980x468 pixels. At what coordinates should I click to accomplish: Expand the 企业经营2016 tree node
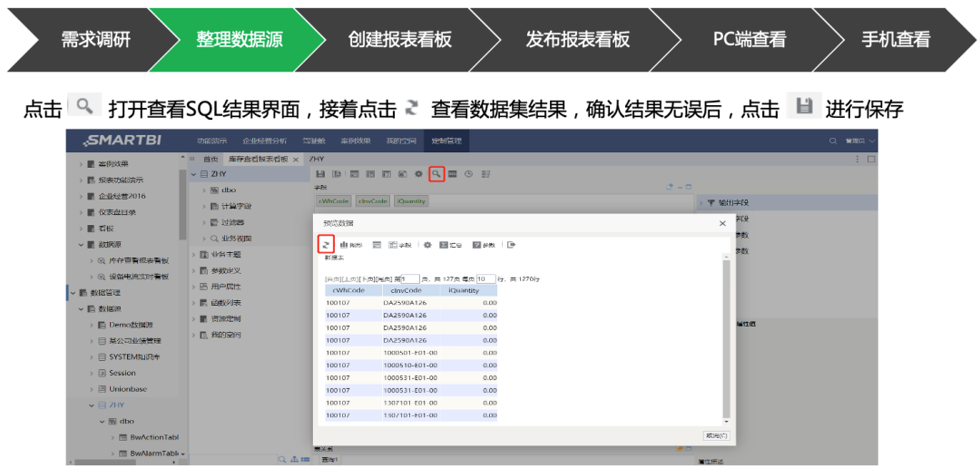click(x=81, y=196)
